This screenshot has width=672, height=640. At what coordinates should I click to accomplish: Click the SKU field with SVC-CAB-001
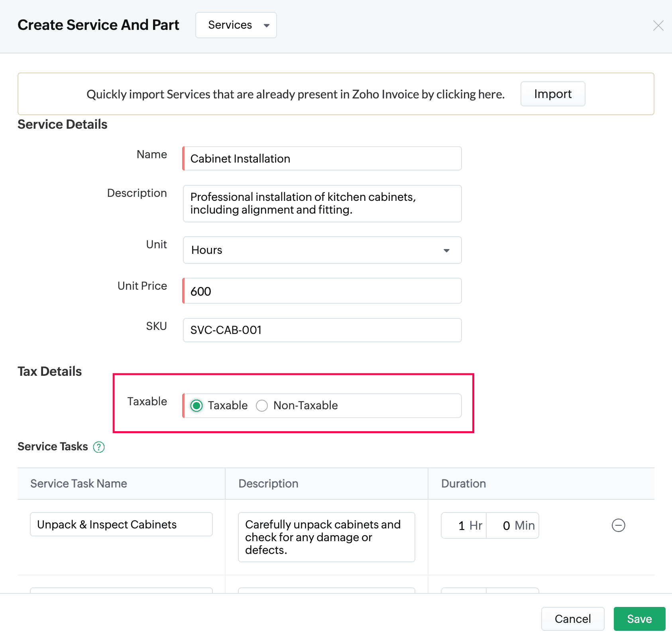point(322,330)
